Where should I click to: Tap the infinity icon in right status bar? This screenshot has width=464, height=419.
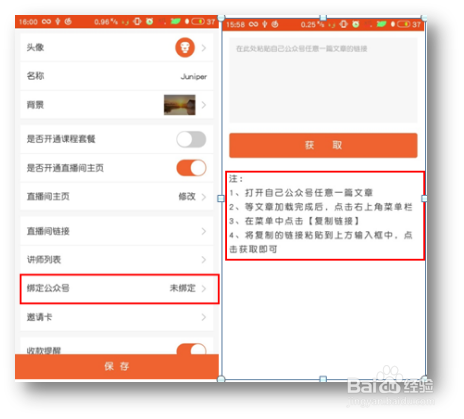pyautogui.click(x=253, y=24)
